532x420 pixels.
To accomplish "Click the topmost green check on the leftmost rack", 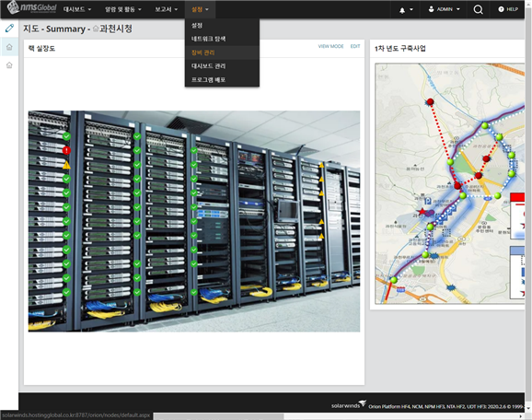I will tap(66, 136).
